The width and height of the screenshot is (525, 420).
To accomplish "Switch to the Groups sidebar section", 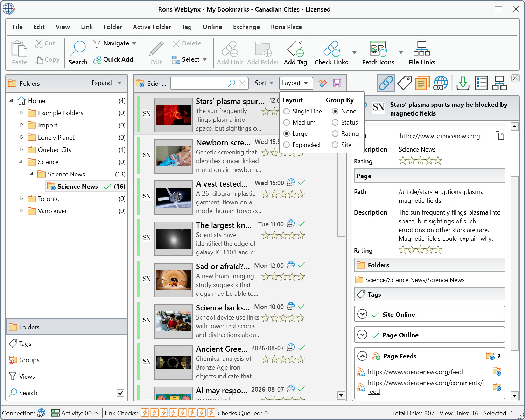I will (x=66, y=360).
